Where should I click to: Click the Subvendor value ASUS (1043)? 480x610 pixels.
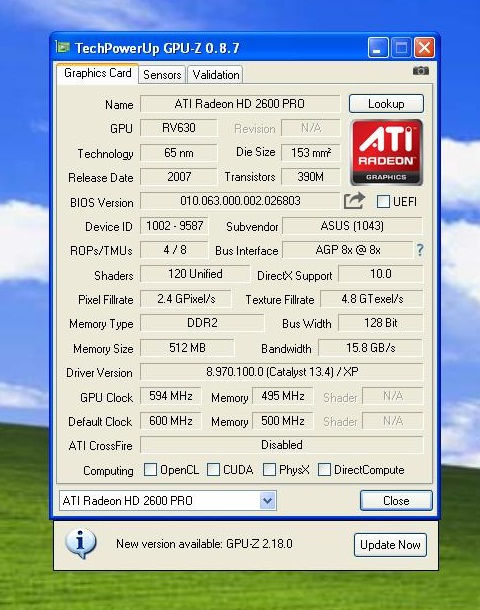[352, 226]
